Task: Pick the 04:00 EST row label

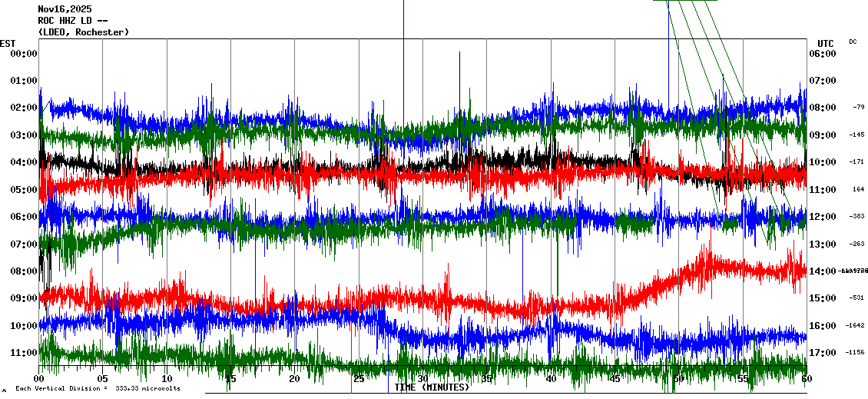Action: point(22,162)
